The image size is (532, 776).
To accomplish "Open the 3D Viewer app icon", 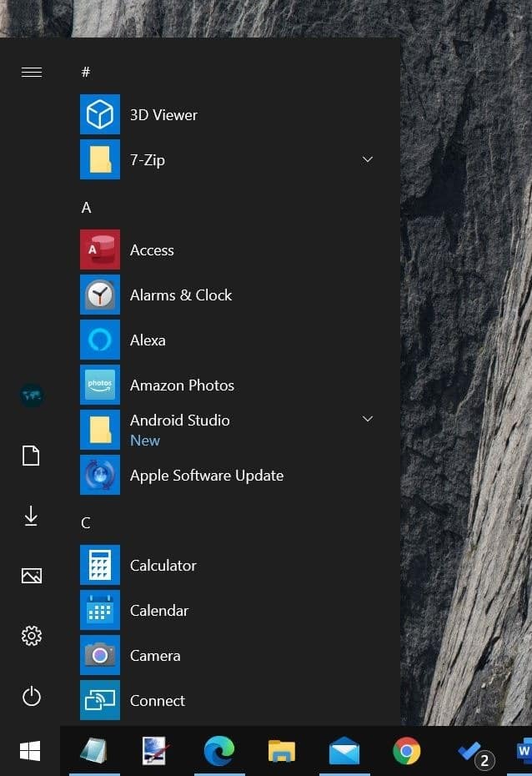I will [100, 114].
